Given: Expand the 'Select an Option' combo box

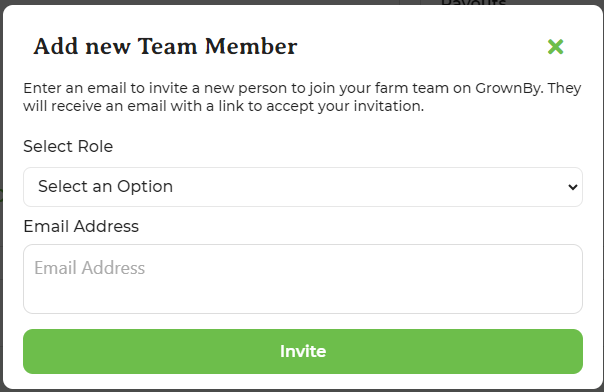Looking at the screenshot, I should tap(303, 187).
